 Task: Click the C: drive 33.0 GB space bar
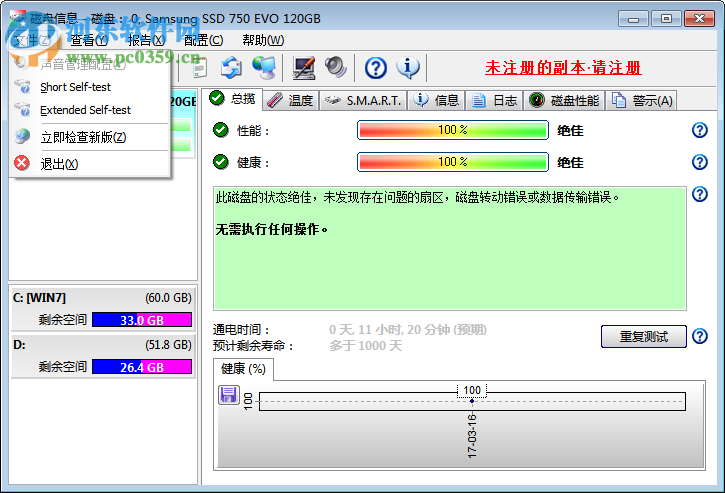(x=142, y=320)
